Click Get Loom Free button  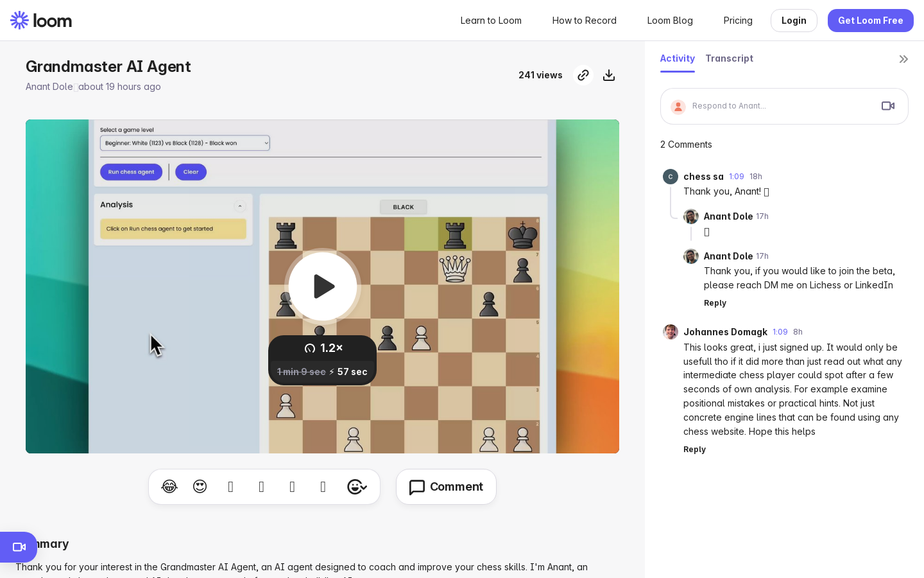(x=871, y=21)
